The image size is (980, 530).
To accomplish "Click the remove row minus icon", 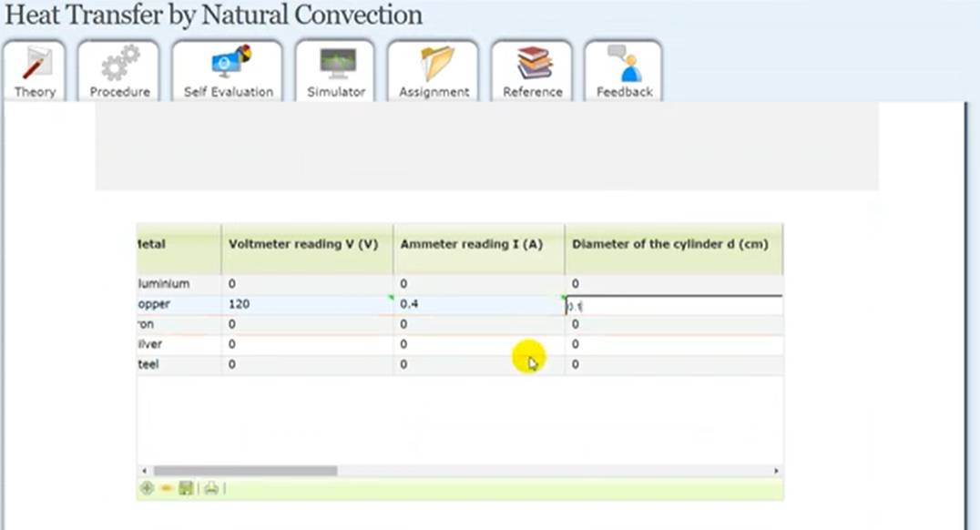I will pyautogui.click(x=167, y=489).
